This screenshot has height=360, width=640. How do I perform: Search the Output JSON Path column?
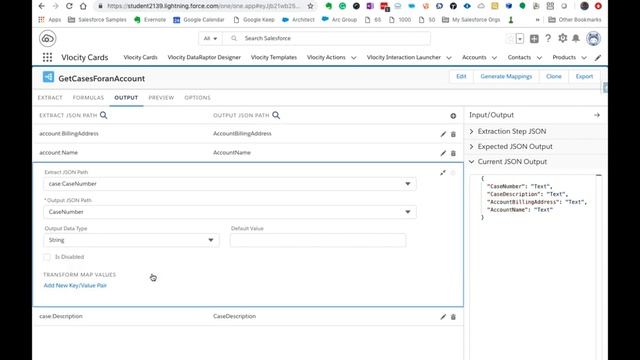tap(276, 115)
